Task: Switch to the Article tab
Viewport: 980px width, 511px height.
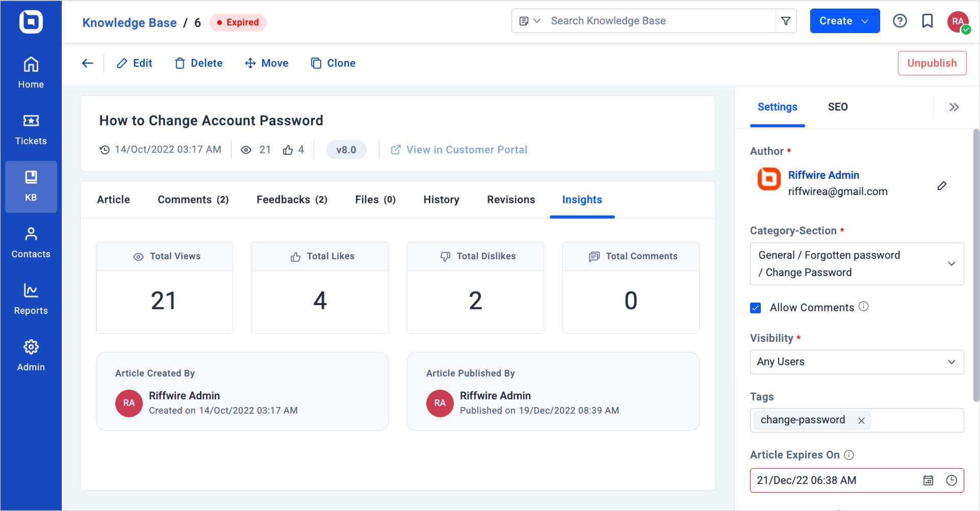Action: pos(113,200)
